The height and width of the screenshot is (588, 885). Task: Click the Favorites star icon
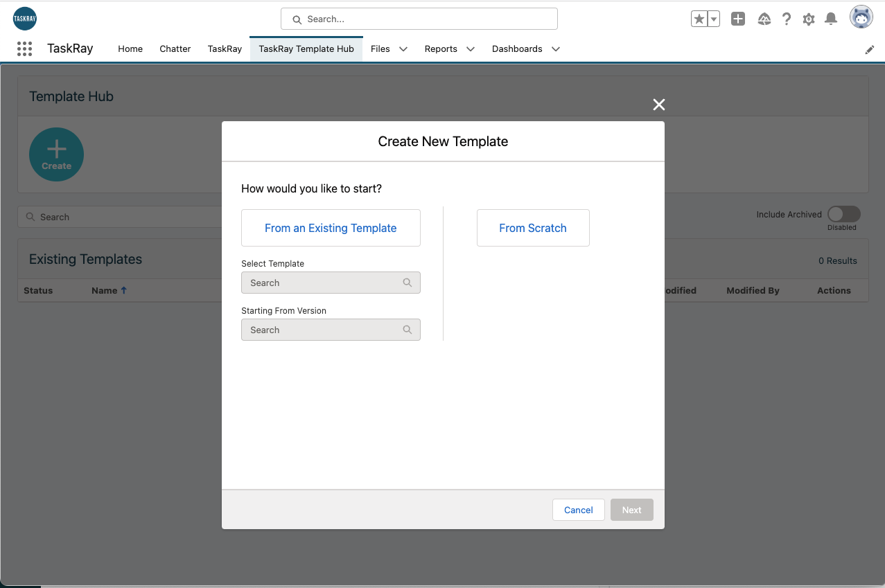tap(699, 19)
